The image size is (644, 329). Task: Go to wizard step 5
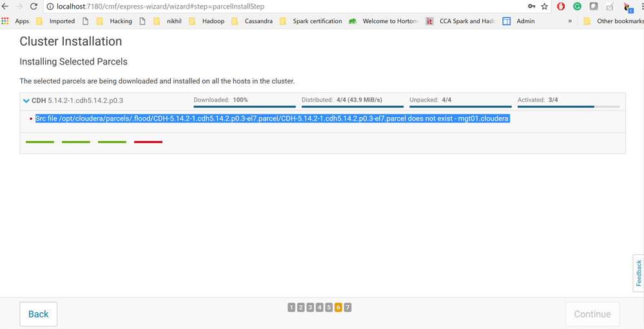329,308
